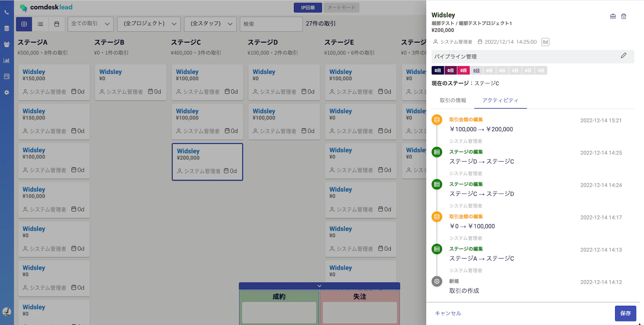The width and height of the screenshot is (644, 325).
Task: Open the bar chart reports sidebar icon
Action: (6, 60)
